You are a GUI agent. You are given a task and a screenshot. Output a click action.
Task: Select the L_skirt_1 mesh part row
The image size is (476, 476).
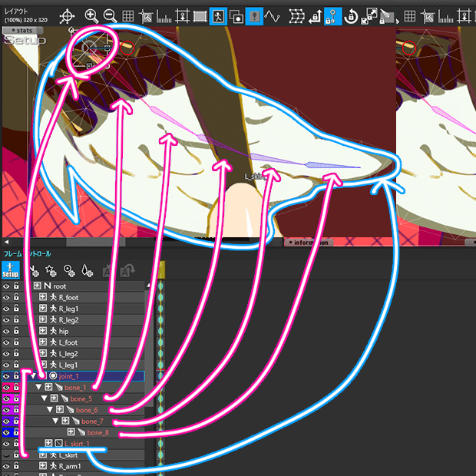[77, 444]
